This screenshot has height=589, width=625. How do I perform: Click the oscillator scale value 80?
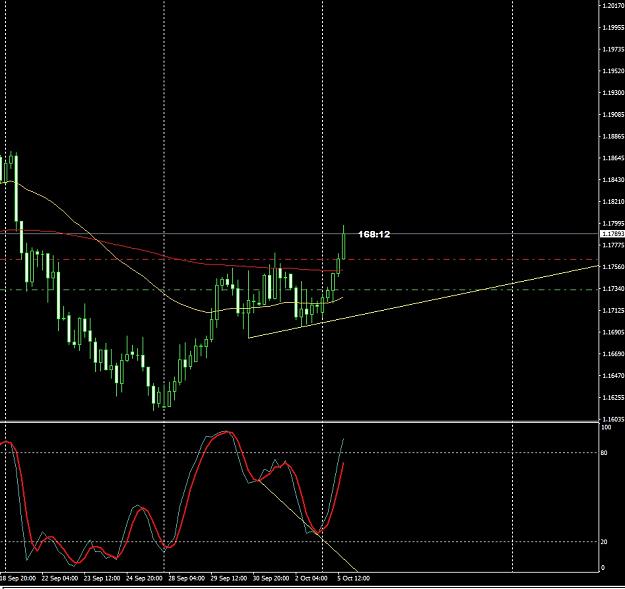tap(604, 453)
